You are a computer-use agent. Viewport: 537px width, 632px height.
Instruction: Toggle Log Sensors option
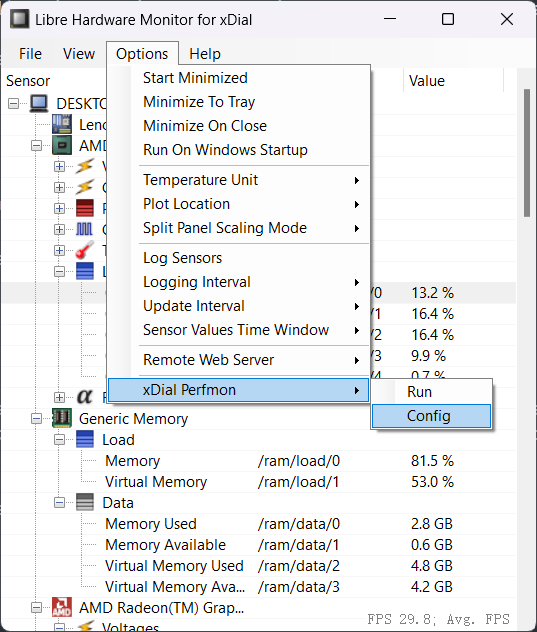[239, 258]
